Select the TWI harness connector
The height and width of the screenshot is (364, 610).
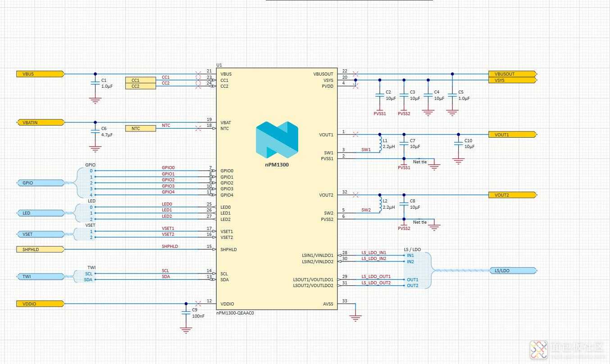pos(85,276)
